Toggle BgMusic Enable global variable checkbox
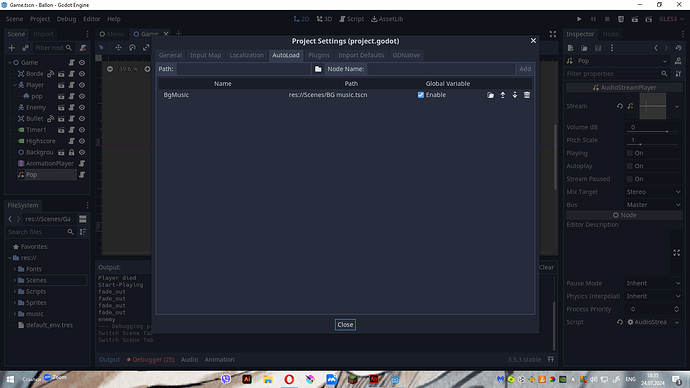The image size is (690, 388). coord(421,95)
